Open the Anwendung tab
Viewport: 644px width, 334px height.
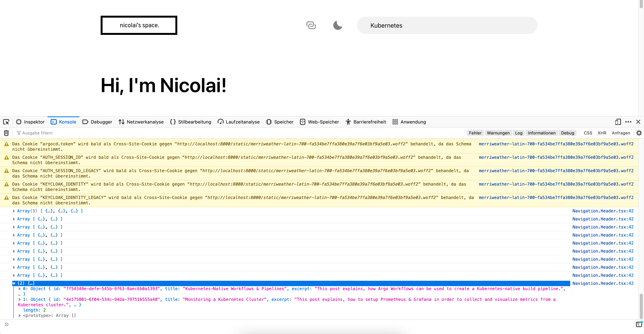[409, 122]
